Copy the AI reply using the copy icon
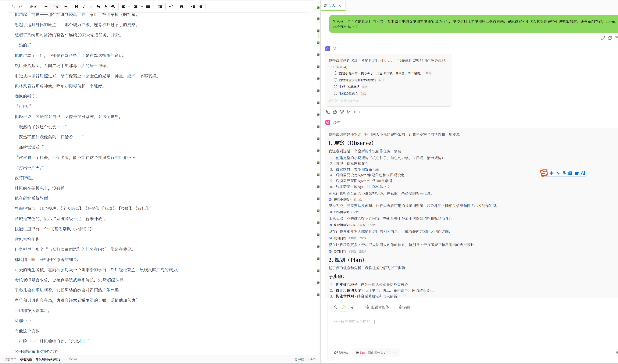 [328, 112]
